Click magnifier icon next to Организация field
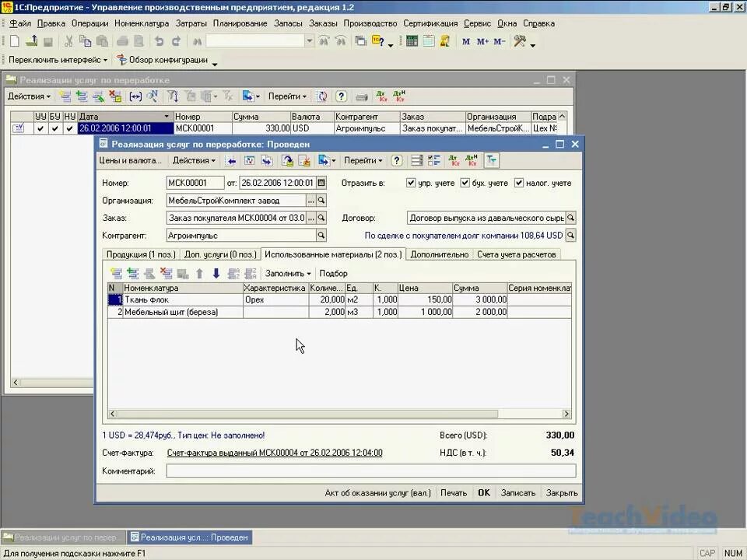The height and width of the screenshot is (560, 747). click(x=321, y=201)
